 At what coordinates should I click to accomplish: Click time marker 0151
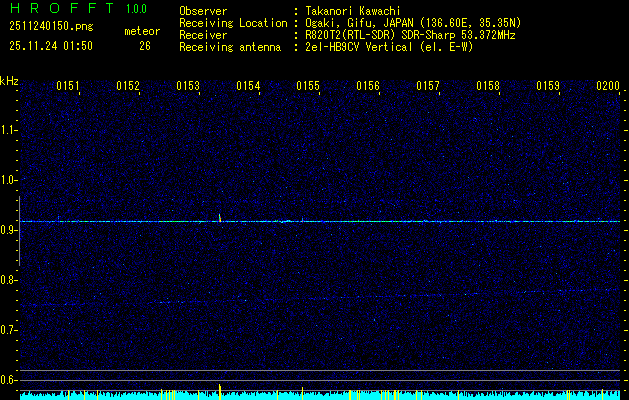[68, 86]
